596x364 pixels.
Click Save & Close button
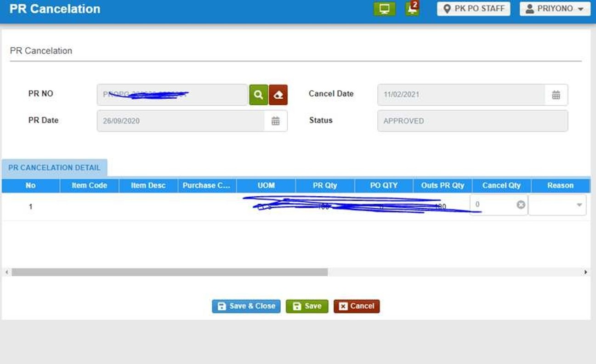pyautogui.click(x=246, y=306)
